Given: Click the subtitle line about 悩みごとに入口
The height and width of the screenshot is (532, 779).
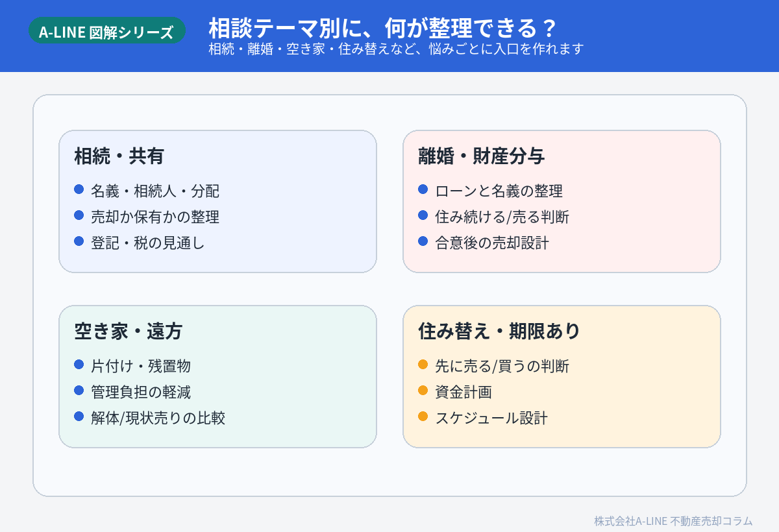Looking at the screenshot, I should (x=396, y=49).
